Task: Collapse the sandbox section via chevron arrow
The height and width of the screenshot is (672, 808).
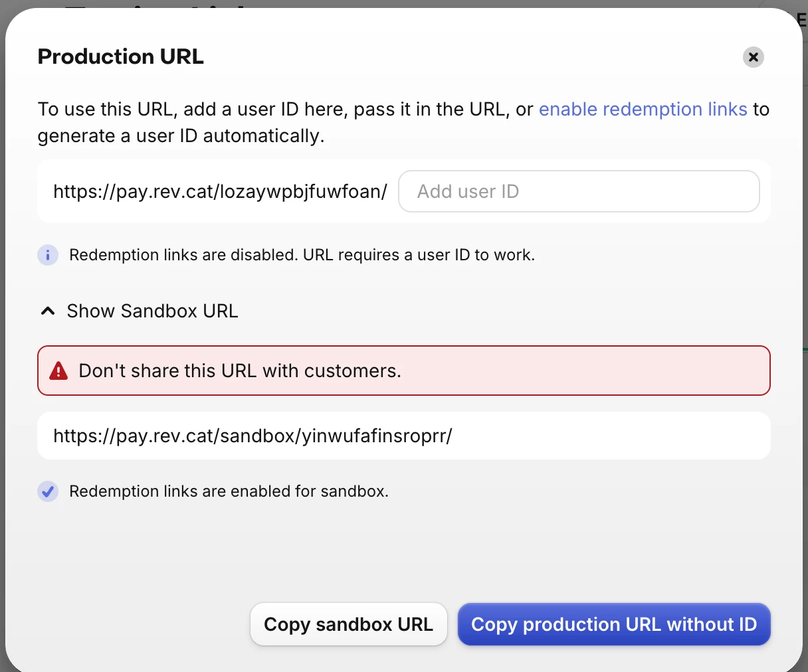Action: click(x=48, y=311)
